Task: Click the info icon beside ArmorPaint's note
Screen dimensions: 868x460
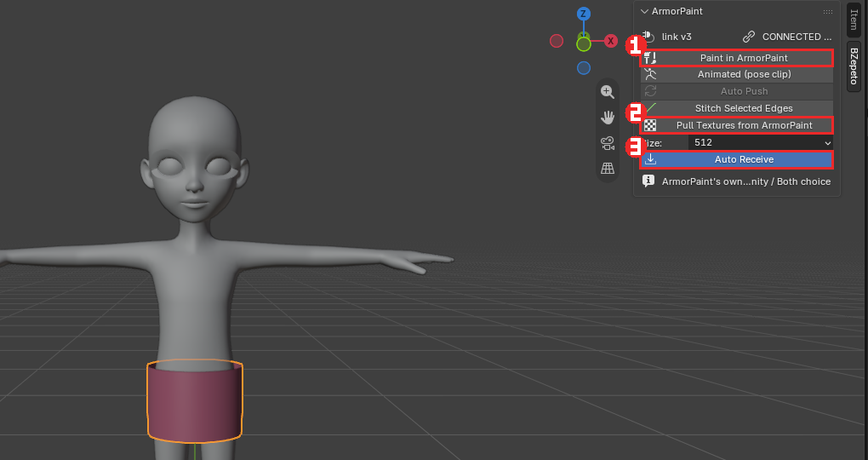Action: click(648, 181)
